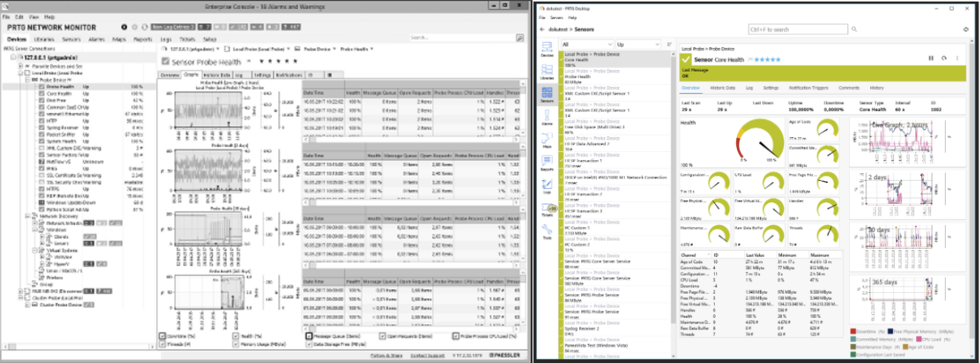
Task: Open Reports in PRTG Desktop sidebar
Action: coord(546,163)
